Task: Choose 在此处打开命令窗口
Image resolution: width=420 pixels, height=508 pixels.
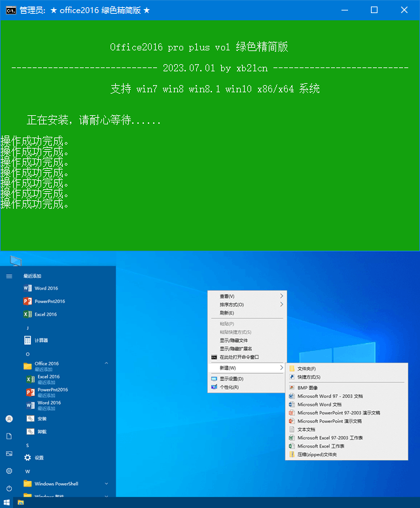Action: (x=247, y=357)
